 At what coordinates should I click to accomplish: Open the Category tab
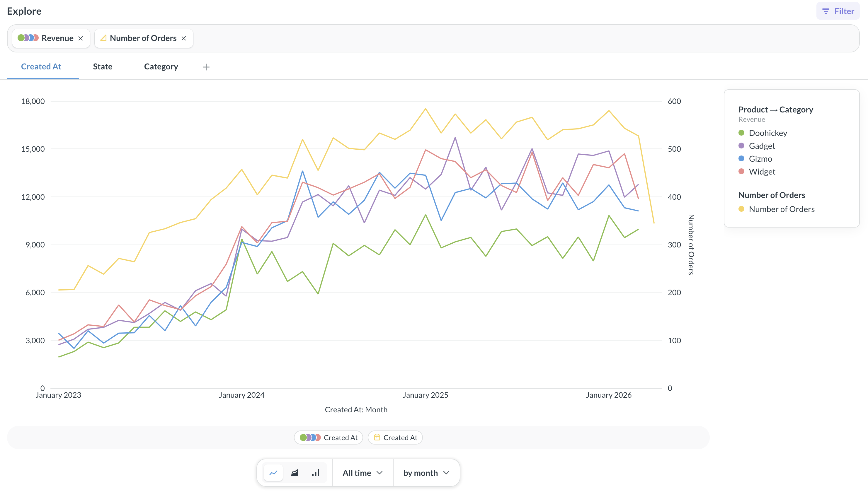(x=161, y=66)
